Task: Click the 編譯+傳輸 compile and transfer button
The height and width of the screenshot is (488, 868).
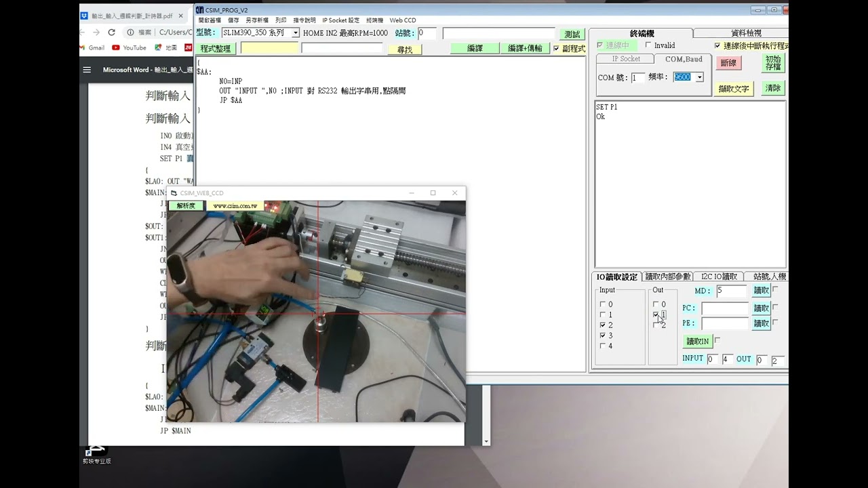Action: (x=525, y=48)
